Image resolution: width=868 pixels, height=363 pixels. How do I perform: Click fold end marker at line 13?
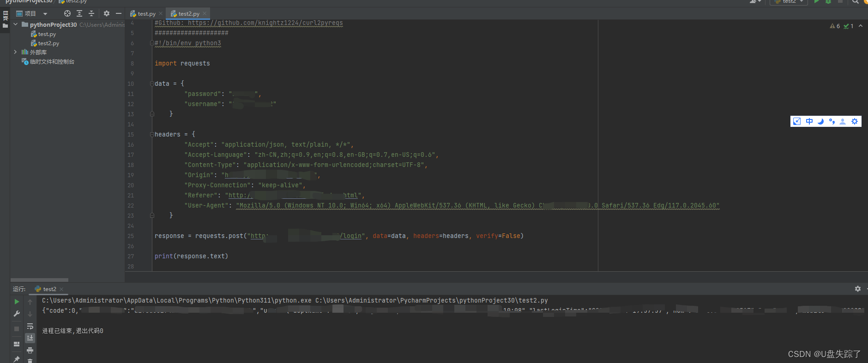pos(152,114)
